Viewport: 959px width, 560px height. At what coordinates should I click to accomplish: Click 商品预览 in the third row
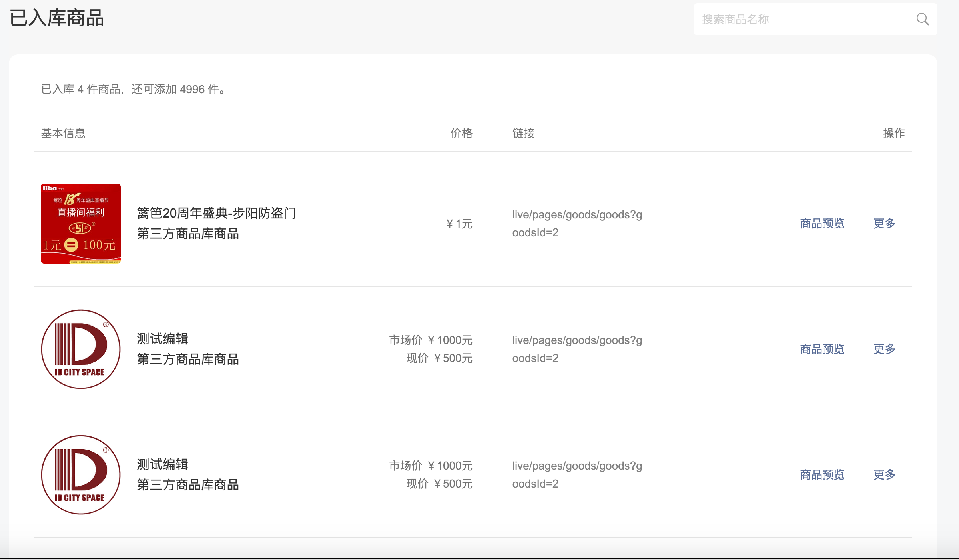click(x=822, y=475)
